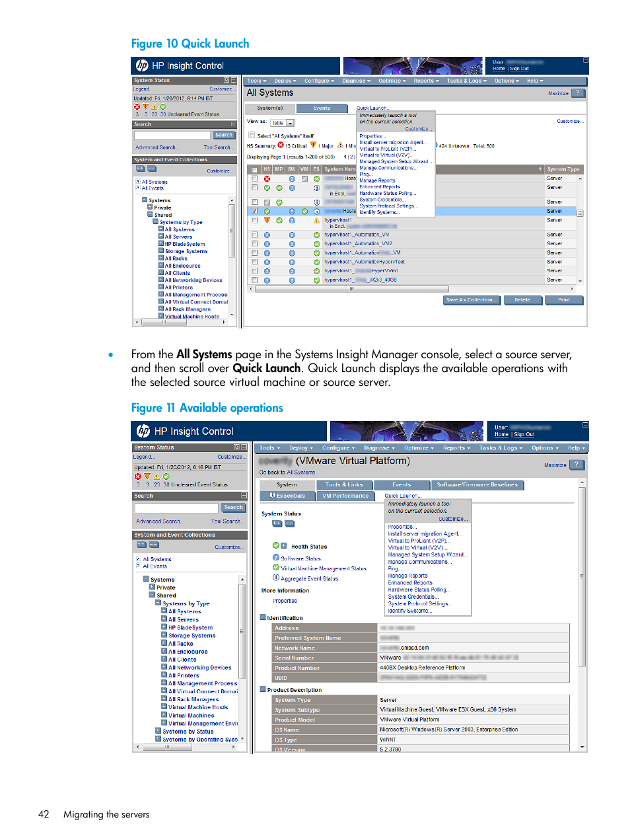The width and height of the screenshot is (630, 840).
Task: Collapse the Product Description section in Figure 11
Action: [262, 689]
